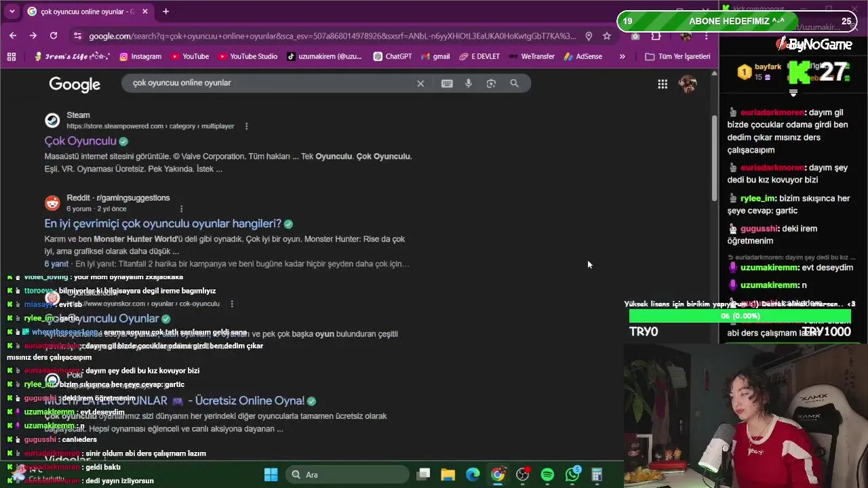Go back to the previous page in Chrome
Viewport: 868px width, 488px height.
(x=13, y=35)
